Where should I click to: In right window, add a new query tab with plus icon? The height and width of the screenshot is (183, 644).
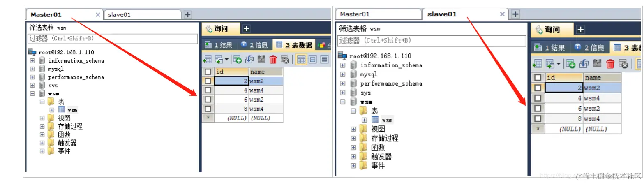[x=580, y=29]
